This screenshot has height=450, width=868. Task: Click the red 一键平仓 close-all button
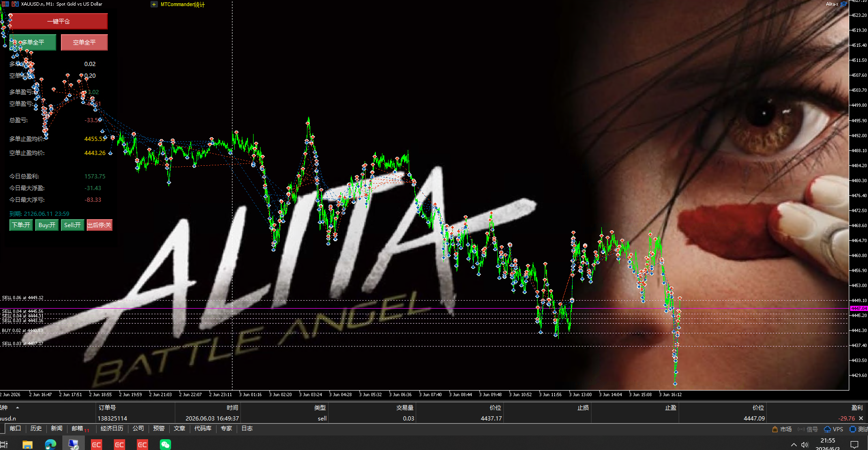pos(59,21)
